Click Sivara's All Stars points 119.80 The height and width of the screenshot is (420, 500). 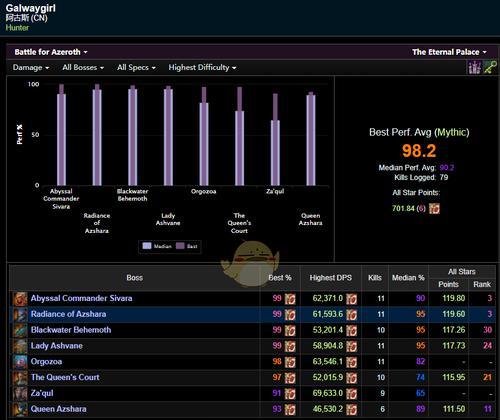pyautogui.click(x=454, y=298)
